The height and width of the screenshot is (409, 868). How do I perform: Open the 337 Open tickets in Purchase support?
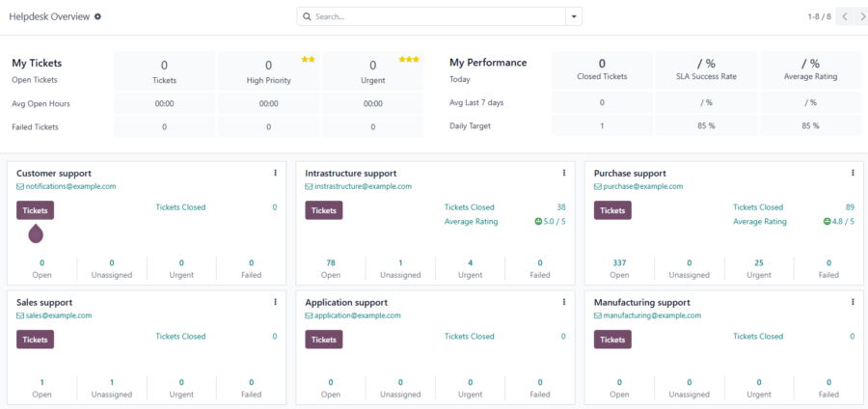(x=619, y=262)
